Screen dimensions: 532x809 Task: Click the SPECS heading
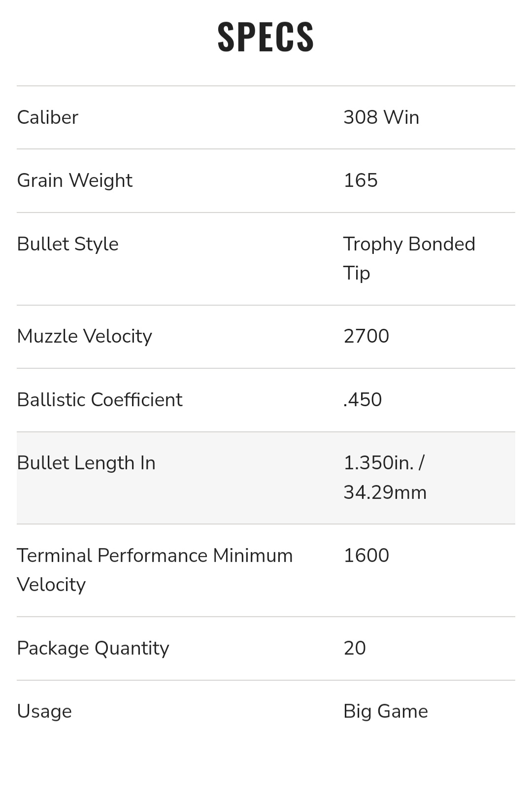coord(266,36)
